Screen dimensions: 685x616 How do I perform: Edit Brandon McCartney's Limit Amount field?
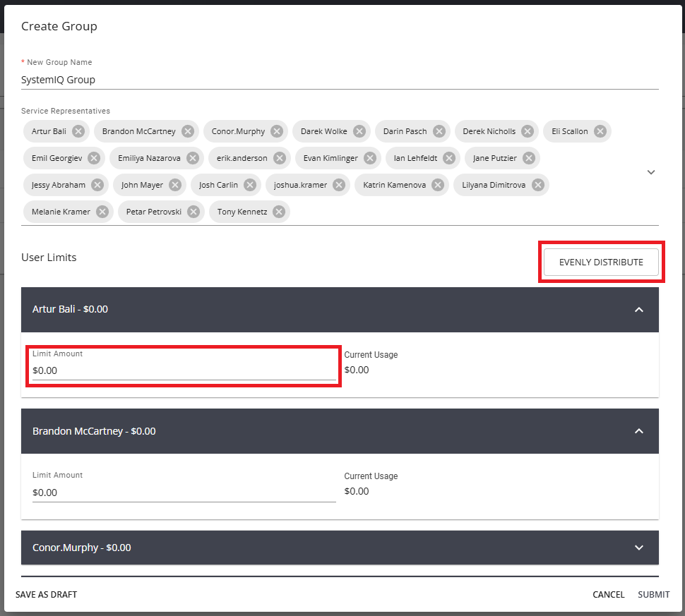click(x=184, y=493)
